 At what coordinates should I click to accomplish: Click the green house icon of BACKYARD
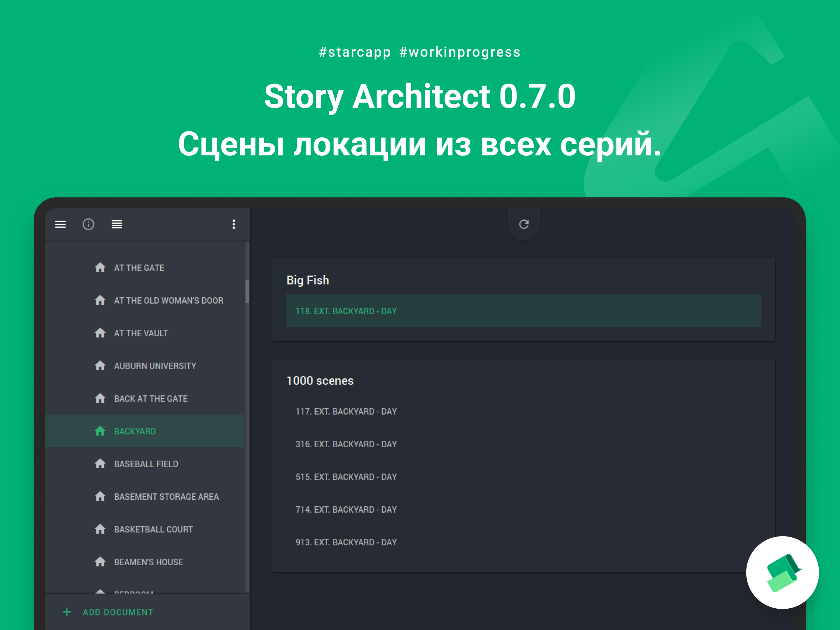[x=100, y=431]
